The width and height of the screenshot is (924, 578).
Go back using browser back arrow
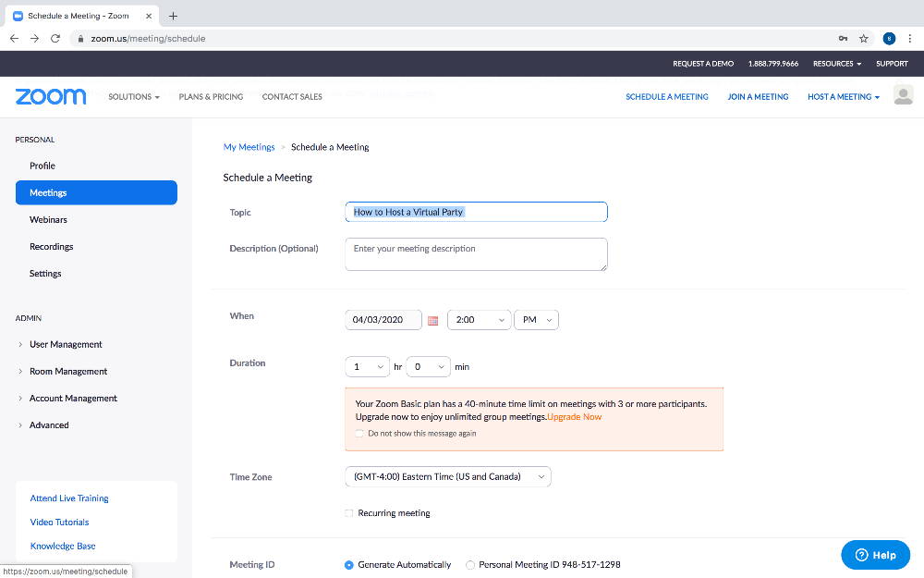(x=14, y=38)
